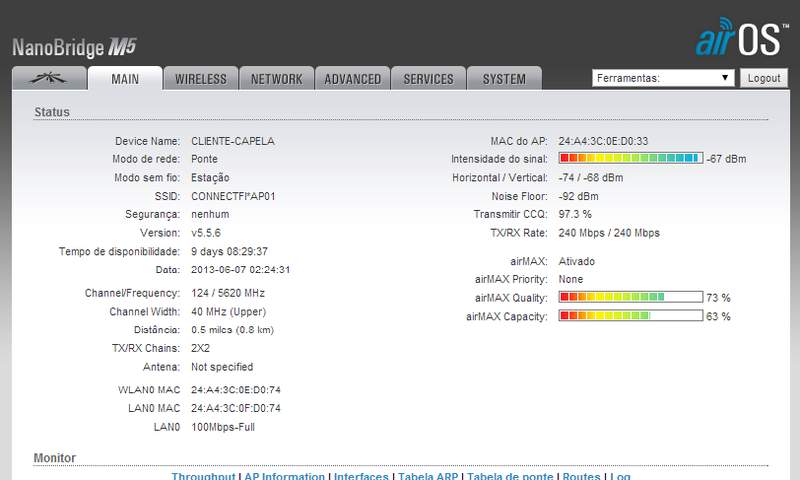The width and height of the screenshot is (800, 480).
Task: Open the Ubiquiti logo tab
Action: pyautogui.click(x=49, y=78)
